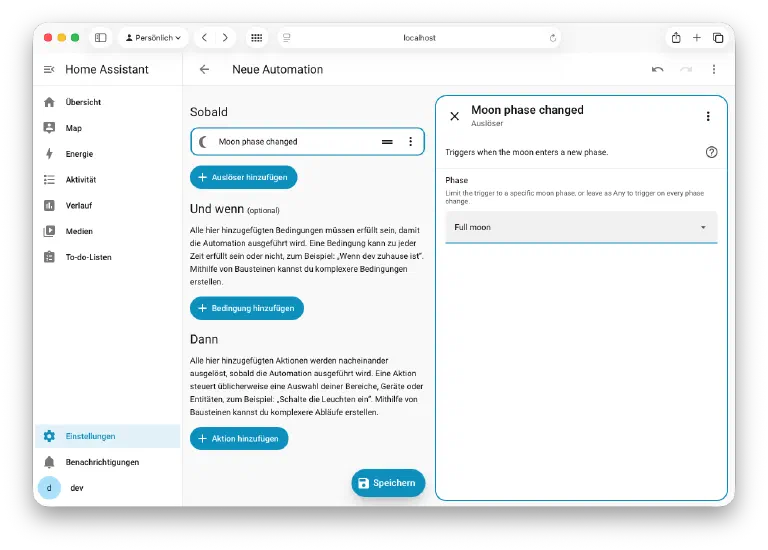768x550 pixels.
Task: Open trigger row three-dot menu
Action: coord(410,142)
